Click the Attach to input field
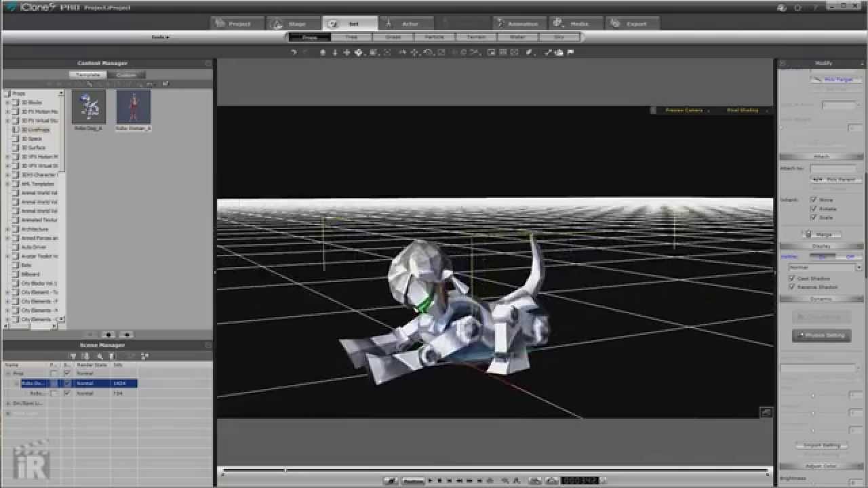 [833, 169]
